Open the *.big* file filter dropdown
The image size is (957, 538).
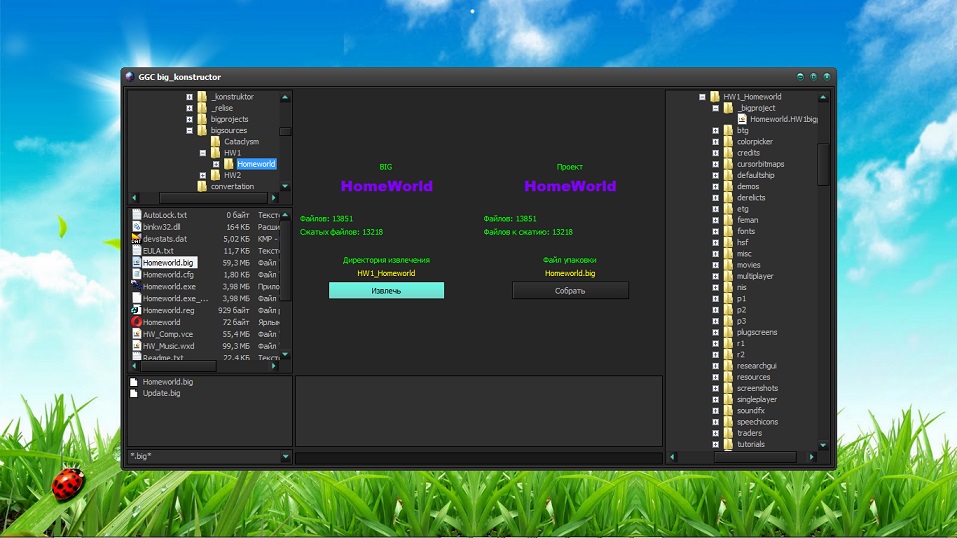tap(285, 457)
